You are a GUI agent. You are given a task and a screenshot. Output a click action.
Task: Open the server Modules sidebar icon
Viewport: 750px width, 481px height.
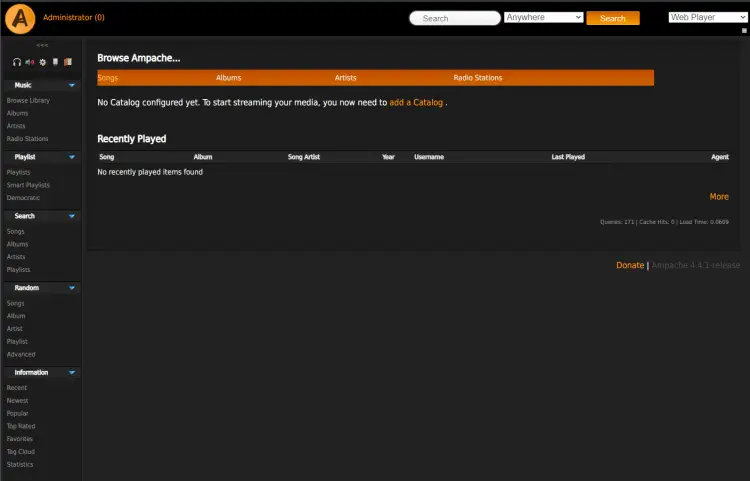tap(55, 62)
